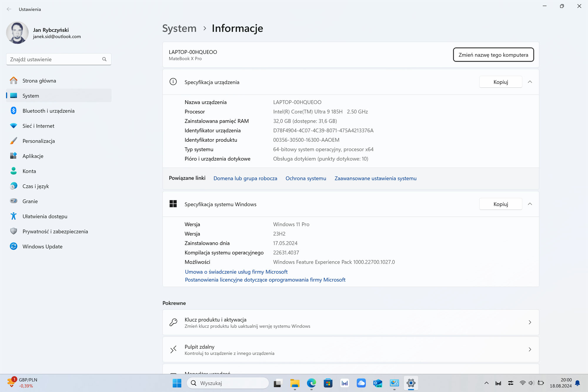Screen dimensions: 588x392
Task: Click the info icon beside Specyfikacja urządzenia
Action: tap(173, 82)
